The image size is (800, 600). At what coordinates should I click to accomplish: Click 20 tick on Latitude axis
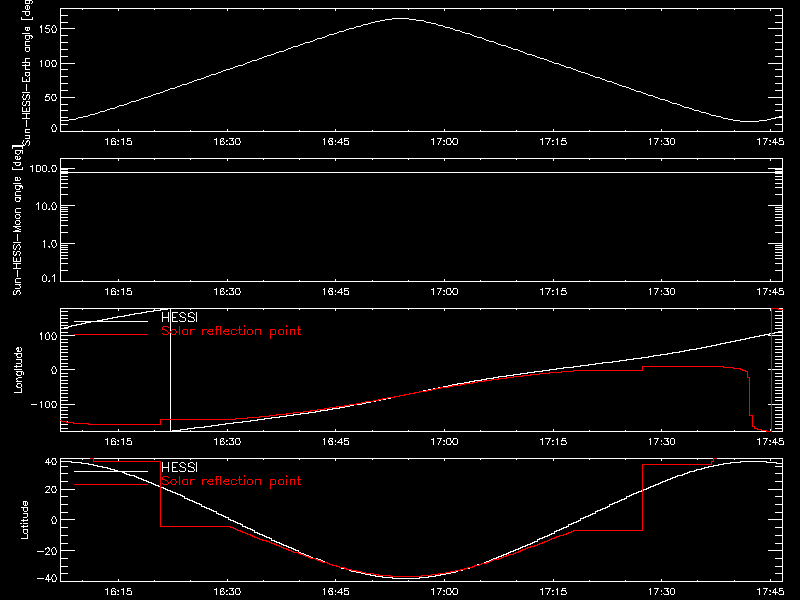pos(51,490)
